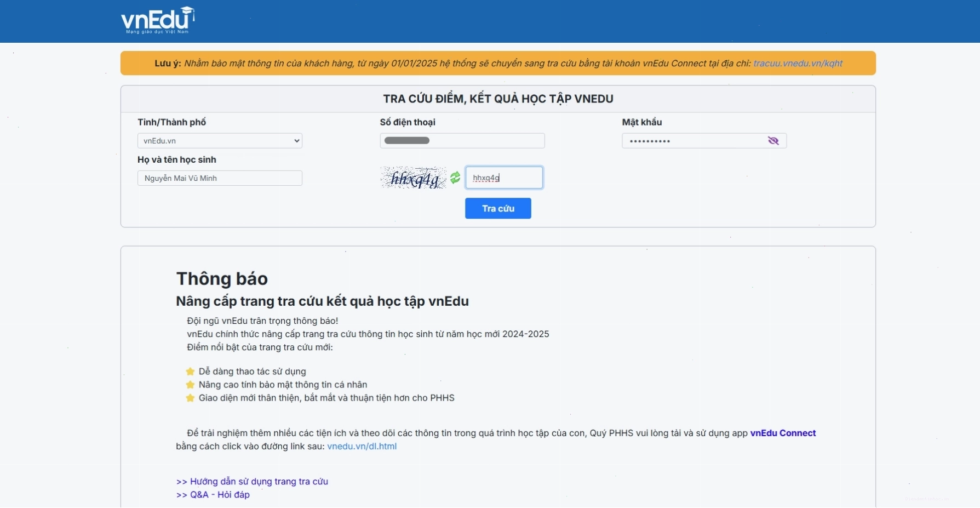
Task: Click the captcha image hhxq4g
Action: tap(414, 178)
